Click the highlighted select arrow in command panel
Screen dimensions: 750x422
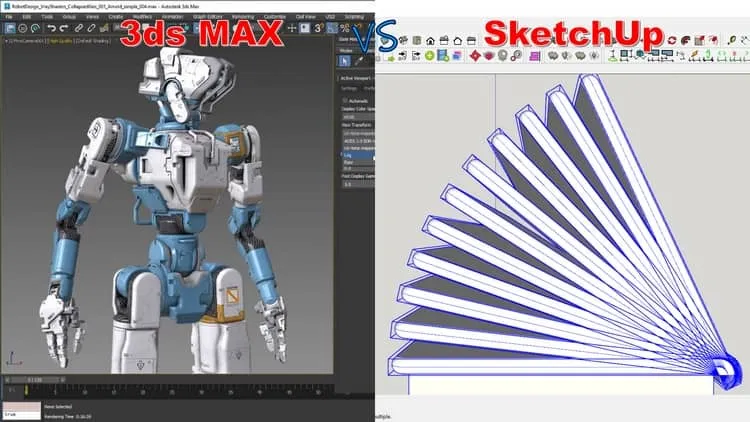344,61
